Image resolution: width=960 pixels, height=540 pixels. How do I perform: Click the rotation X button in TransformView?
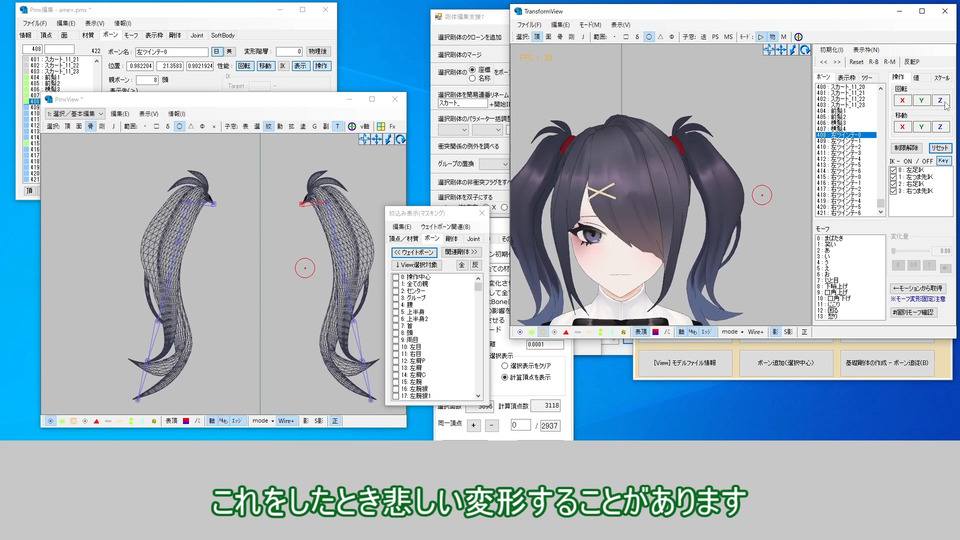(902, 100)
